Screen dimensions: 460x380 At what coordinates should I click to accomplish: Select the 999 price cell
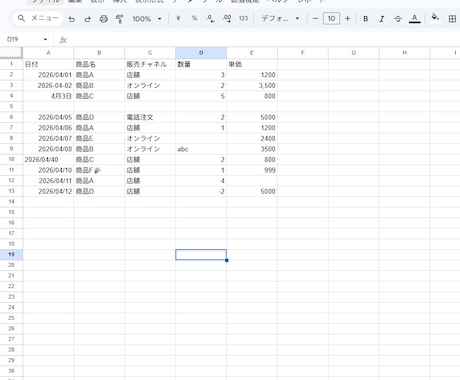[252, 170]
